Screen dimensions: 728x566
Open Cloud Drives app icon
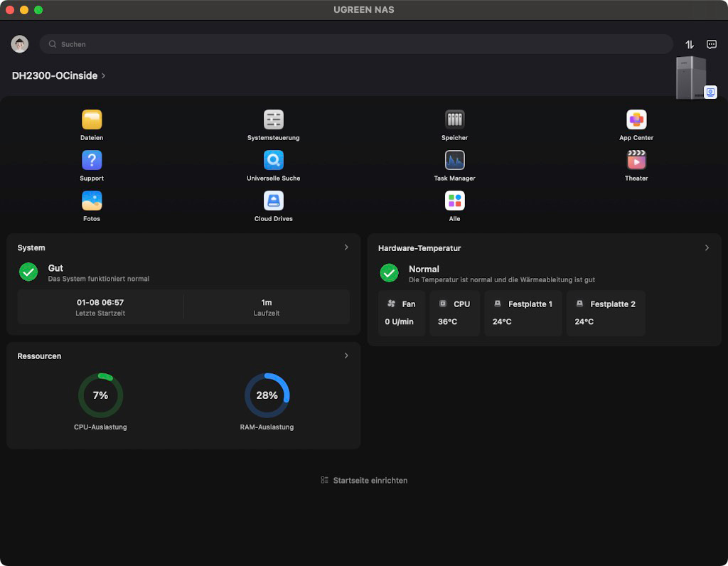(274, 201)
